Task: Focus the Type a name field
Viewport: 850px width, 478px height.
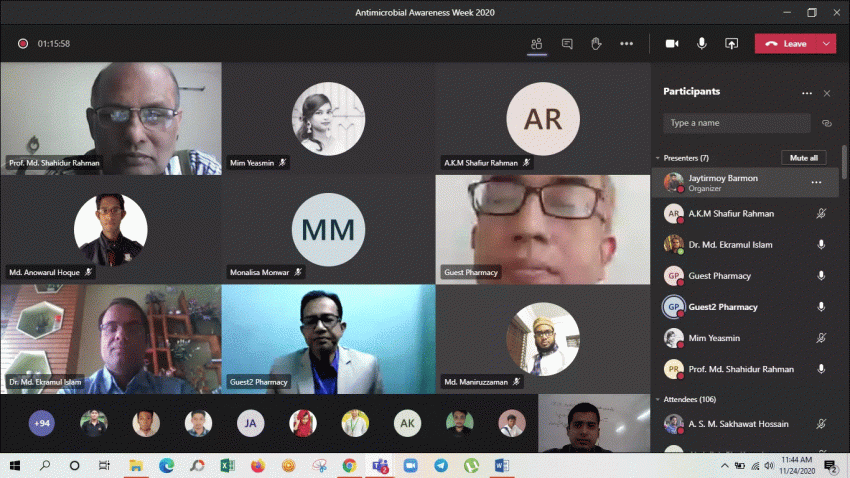Action: (737, 123)
